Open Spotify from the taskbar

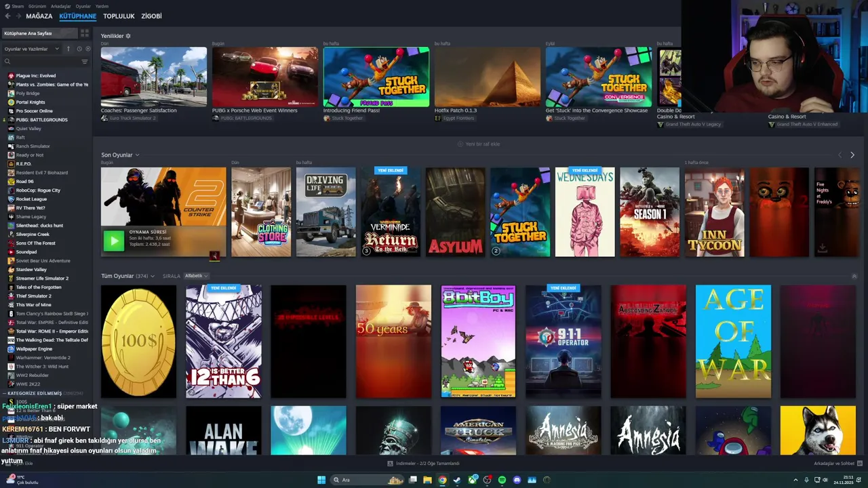502,480
